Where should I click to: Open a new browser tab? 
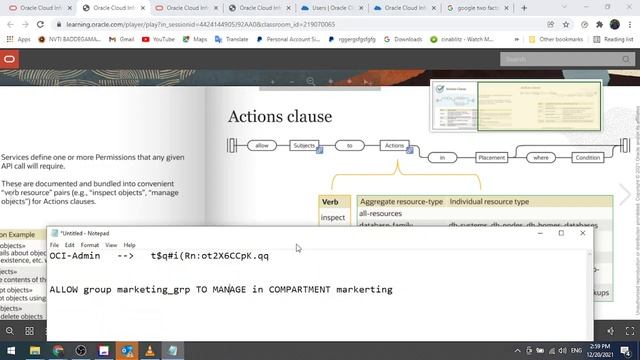524,8
